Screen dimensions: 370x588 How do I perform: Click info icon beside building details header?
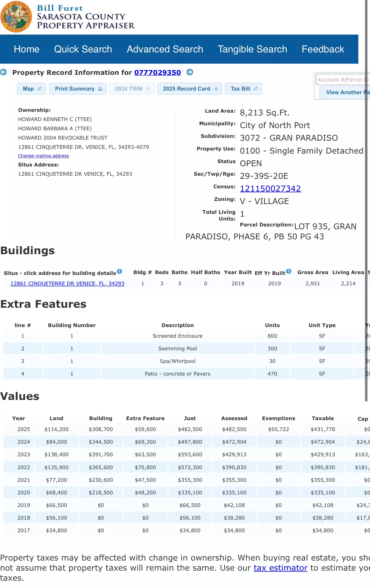click(x=119, y=271)
